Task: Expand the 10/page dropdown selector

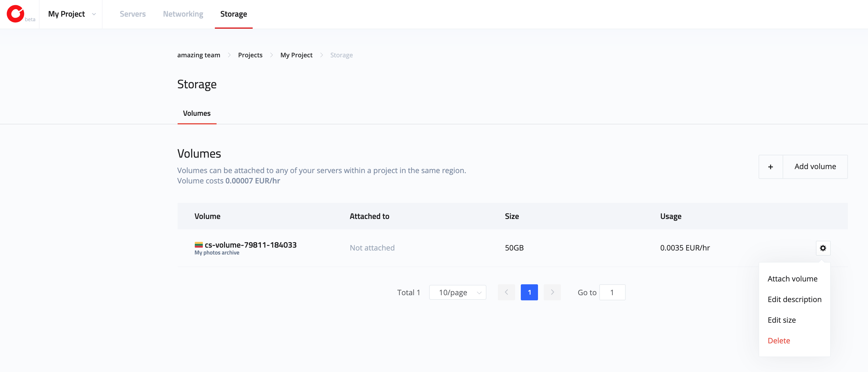Action: pyautogui.click(x=457, y=292)
